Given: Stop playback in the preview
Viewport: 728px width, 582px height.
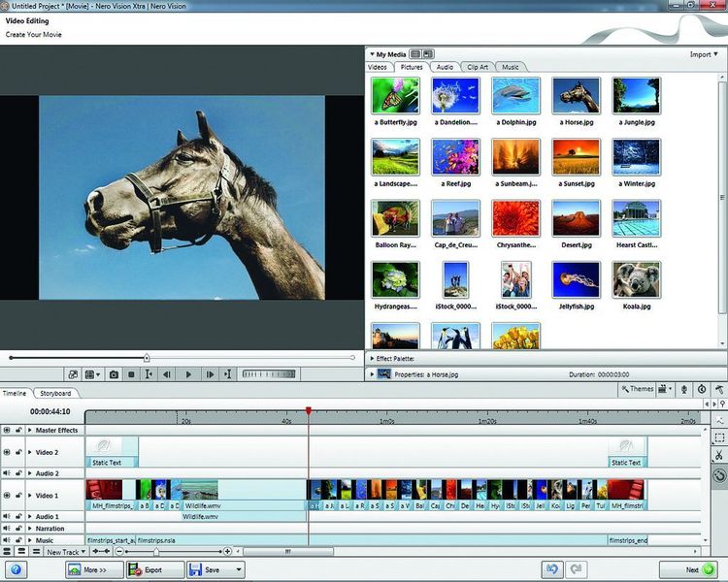Looking at the screenshot, I should (131, 374).
